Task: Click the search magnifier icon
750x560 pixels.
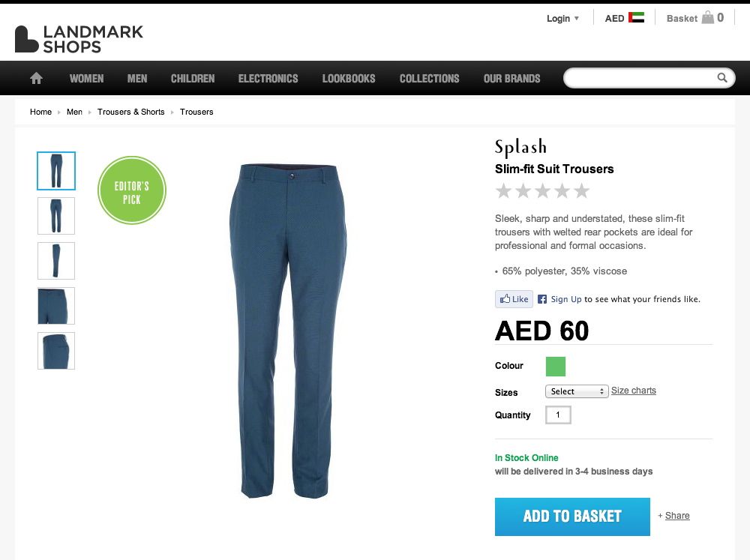Action: pos(721,77)
